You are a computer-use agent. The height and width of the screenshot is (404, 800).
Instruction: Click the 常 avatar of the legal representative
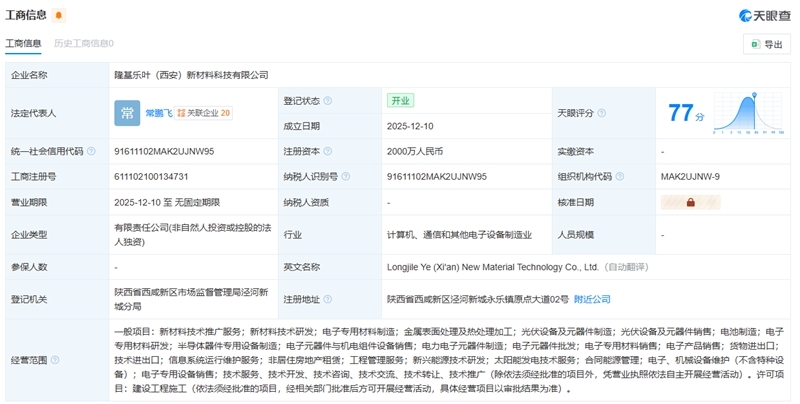[x=126, y=113]
